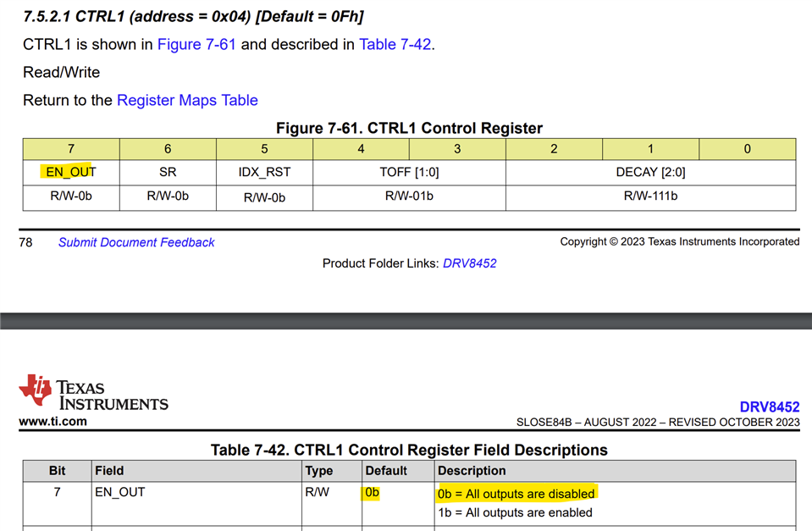Image resolution: width=812 pixels, height=531 pixels.
Task: Click bit number 6 header cell
Action: [x=168, y=149]
